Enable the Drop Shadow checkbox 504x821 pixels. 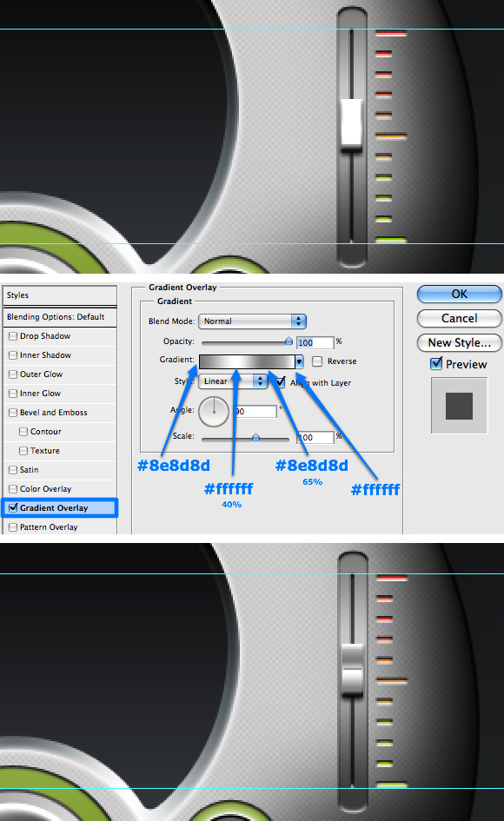click(13, 336)
